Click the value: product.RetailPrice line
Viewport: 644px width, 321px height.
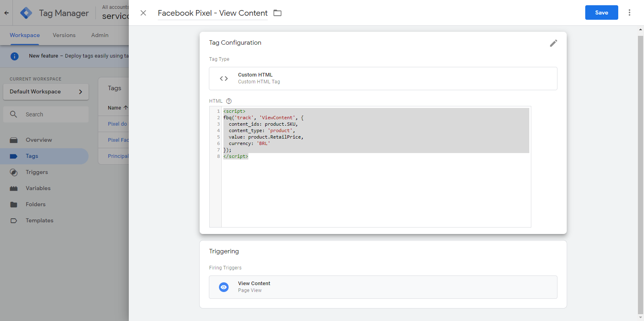[x=266, y=137]
